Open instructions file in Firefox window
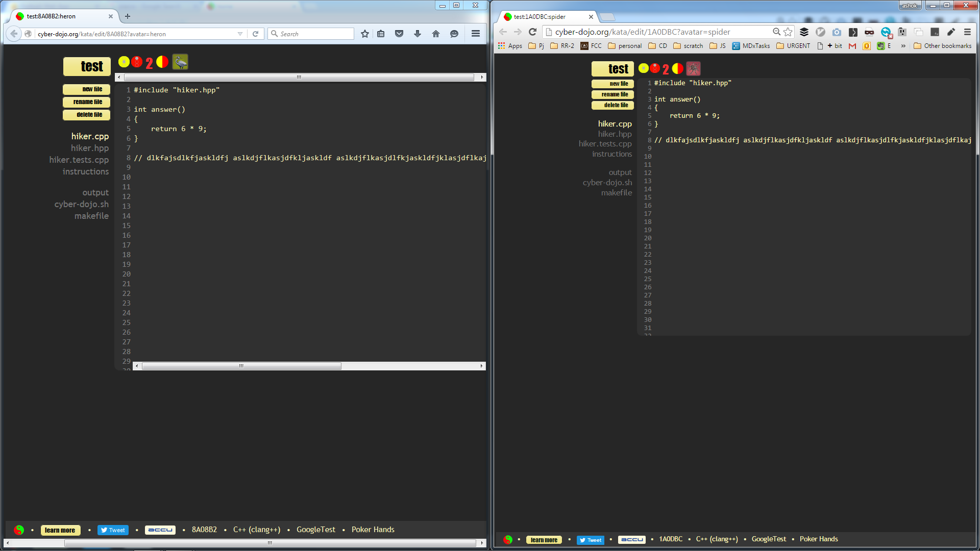 (x=86, y=171)
